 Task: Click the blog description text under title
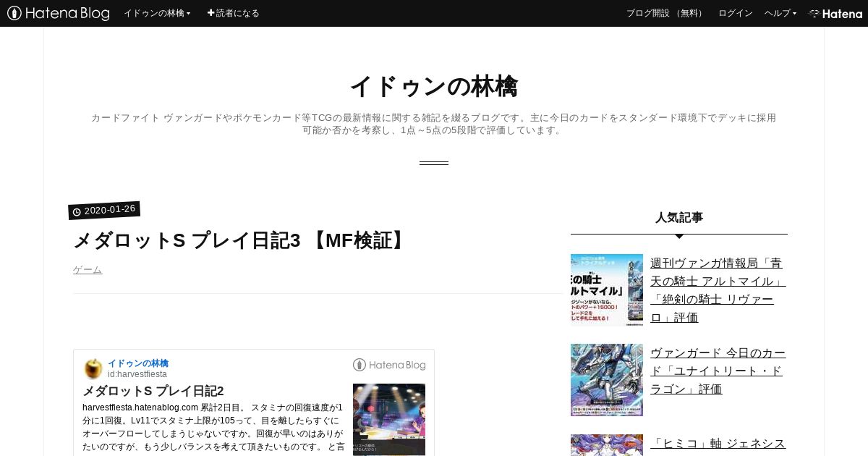click(x=434, y=124)
